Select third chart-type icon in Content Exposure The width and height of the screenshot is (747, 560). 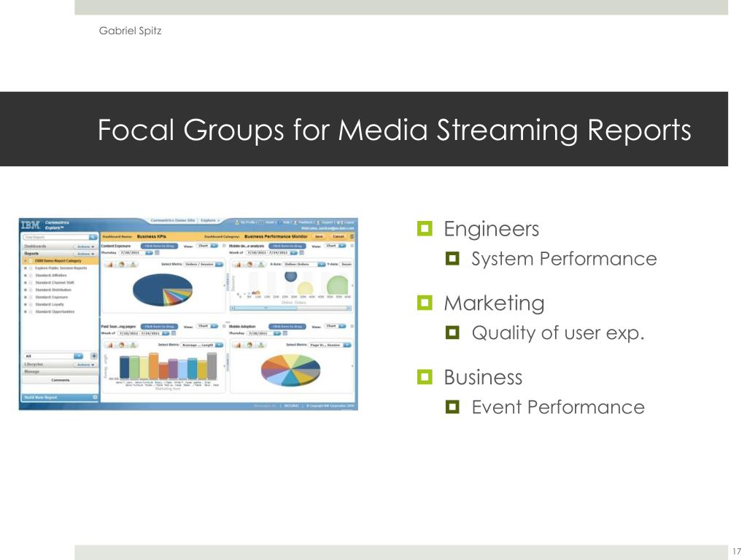133,264
